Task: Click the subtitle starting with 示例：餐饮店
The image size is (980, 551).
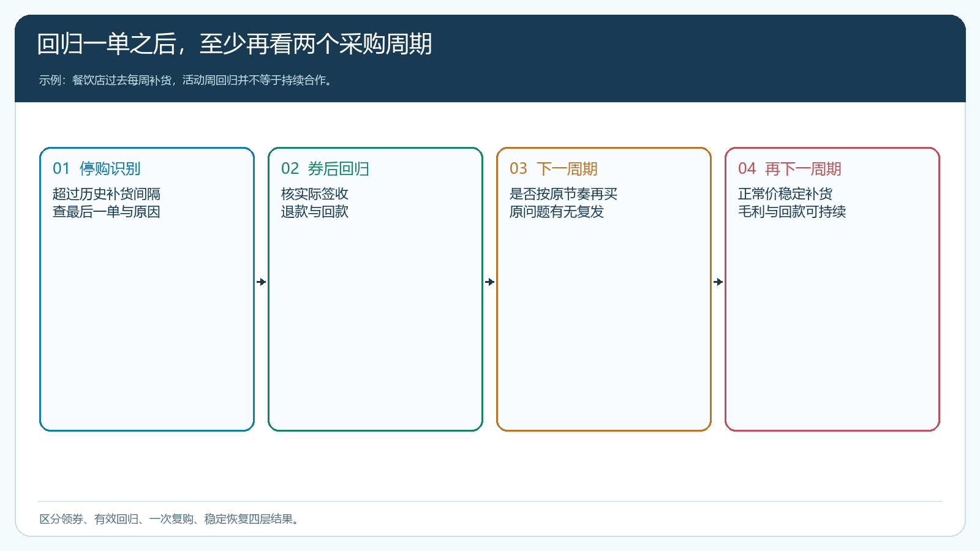Action: [187, 80]
